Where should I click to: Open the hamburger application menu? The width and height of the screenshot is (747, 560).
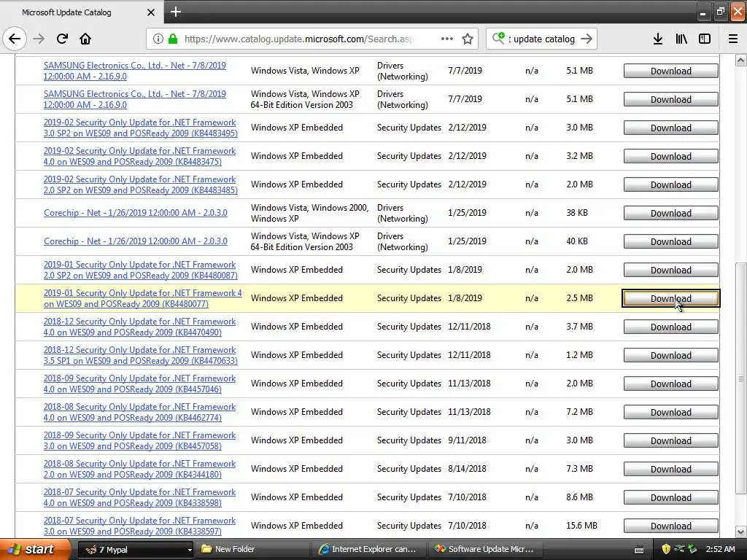[x=733, y=39]
